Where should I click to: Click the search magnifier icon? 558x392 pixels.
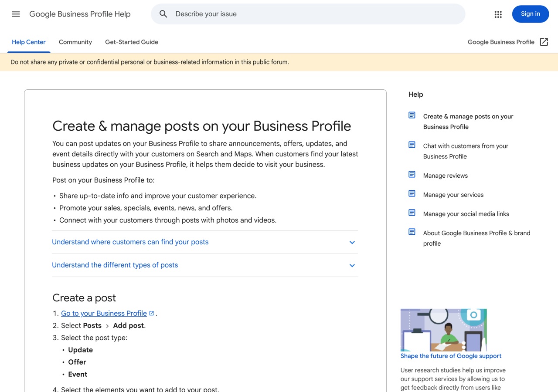[x=163, y=14]
